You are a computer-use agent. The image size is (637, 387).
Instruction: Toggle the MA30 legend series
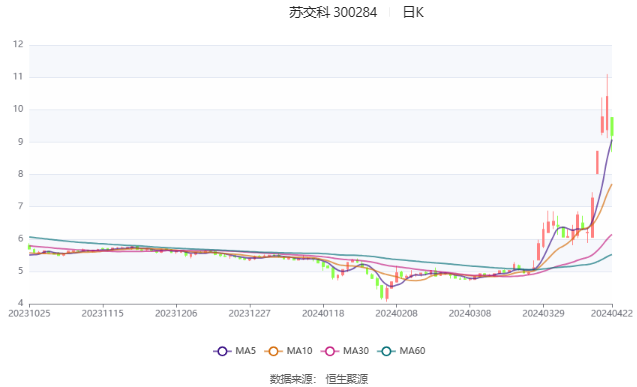tap(345, 351)
